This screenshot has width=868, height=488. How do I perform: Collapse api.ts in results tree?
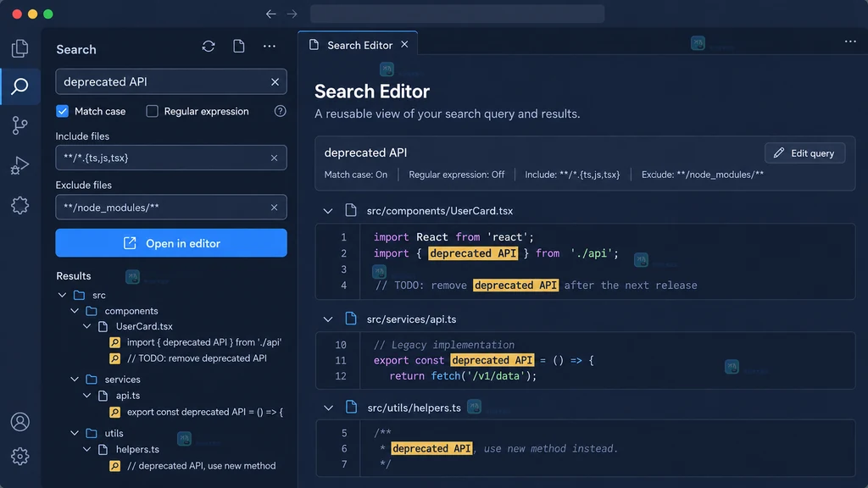87,396
